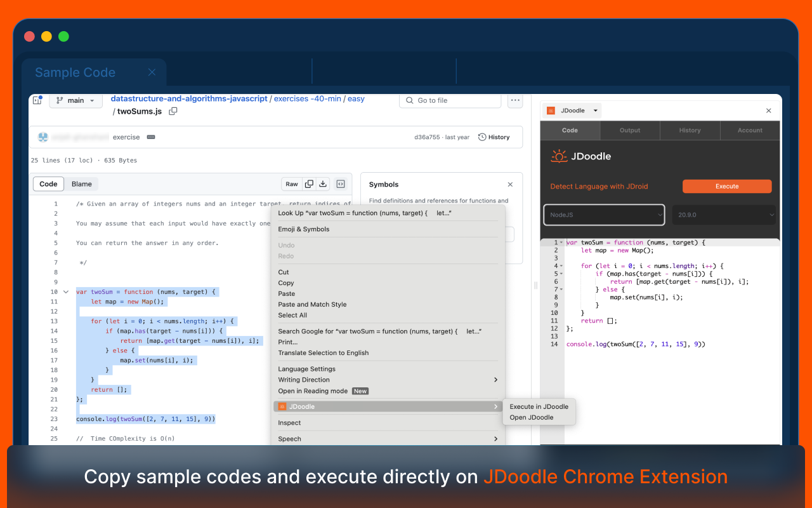This screenshot has height=508, width=812.
Task: Click the Go to file search field
Action: (x=450, y=100)
